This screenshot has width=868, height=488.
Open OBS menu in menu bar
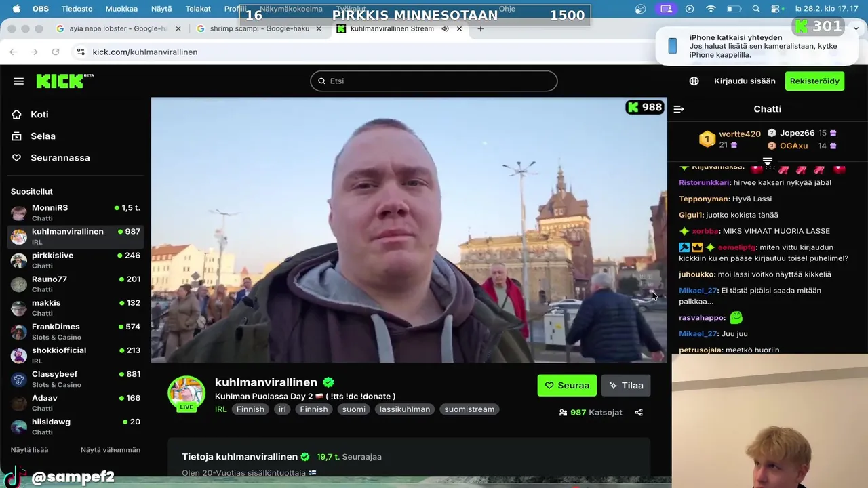click(x=41, y=9)
